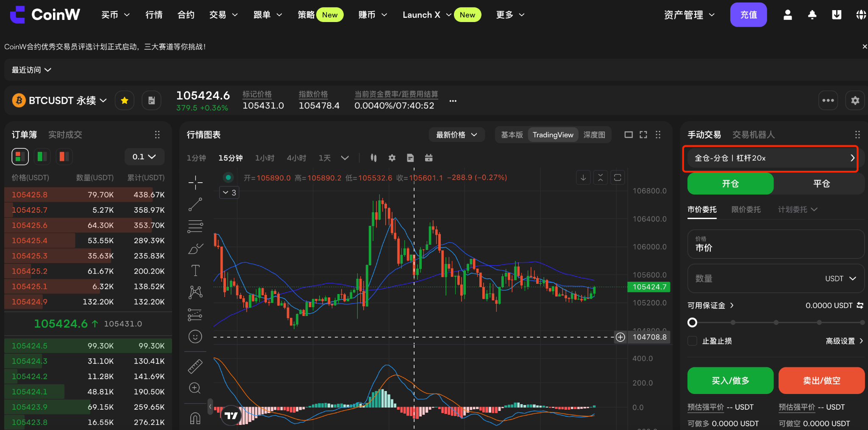Screen dimensions: 868x430
Task: Switch chart to 深度图 view
Action: [x=594, y=135]
